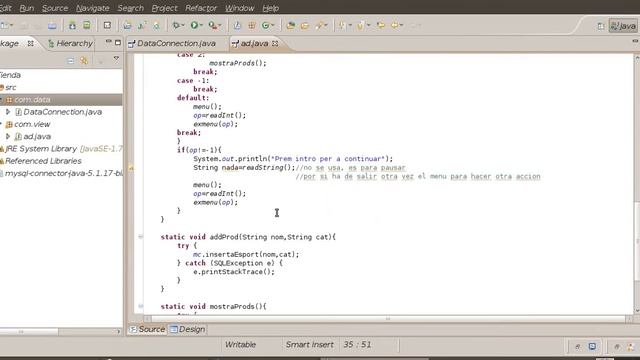The image size is (640, 360).
Task: Click Collapse All in Package Explorer
Action: (x=71, y=61)
